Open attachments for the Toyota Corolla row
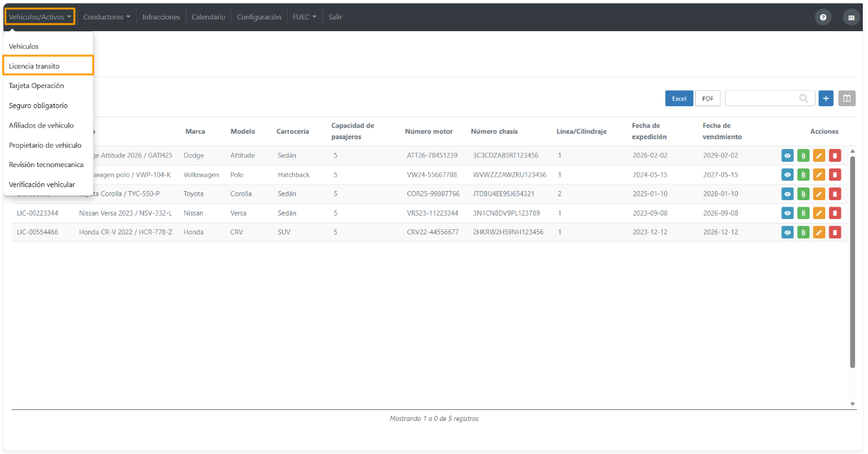 [x=803, y=194]
